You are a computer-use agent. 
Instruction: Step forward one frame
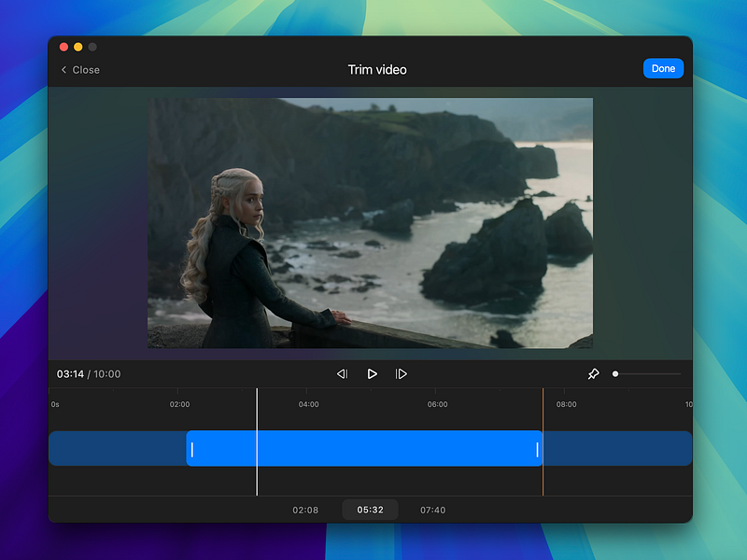(x=402, y=374)
